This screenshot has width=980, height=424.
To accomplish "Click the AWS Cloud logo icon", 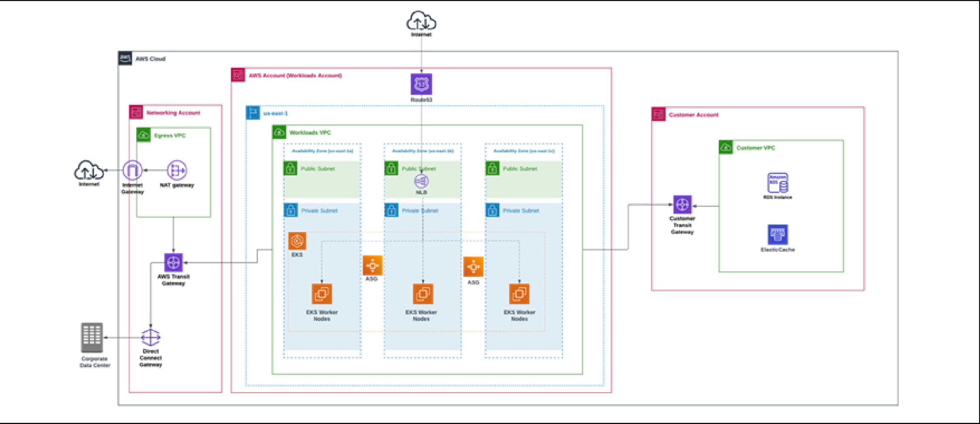I will [125, 58].
